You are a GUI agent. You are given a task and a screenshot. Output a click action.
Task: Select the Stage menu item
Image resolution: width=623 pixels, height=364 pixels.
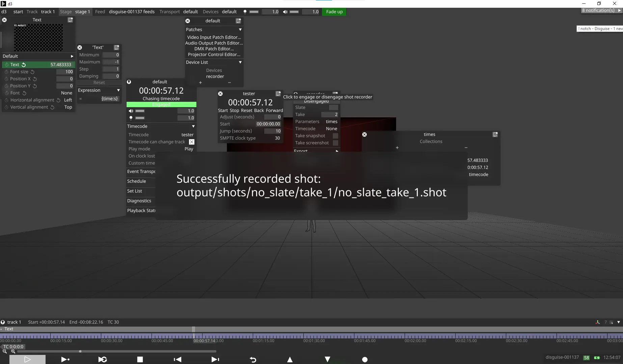(66, 11)
